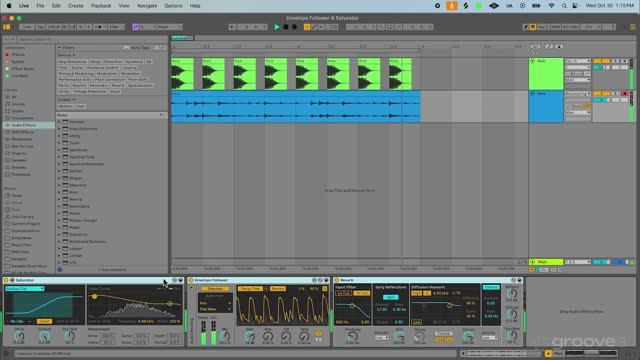
Task: Click the Saturator Dry/Wet knob
Action: (x=70, y=336)
